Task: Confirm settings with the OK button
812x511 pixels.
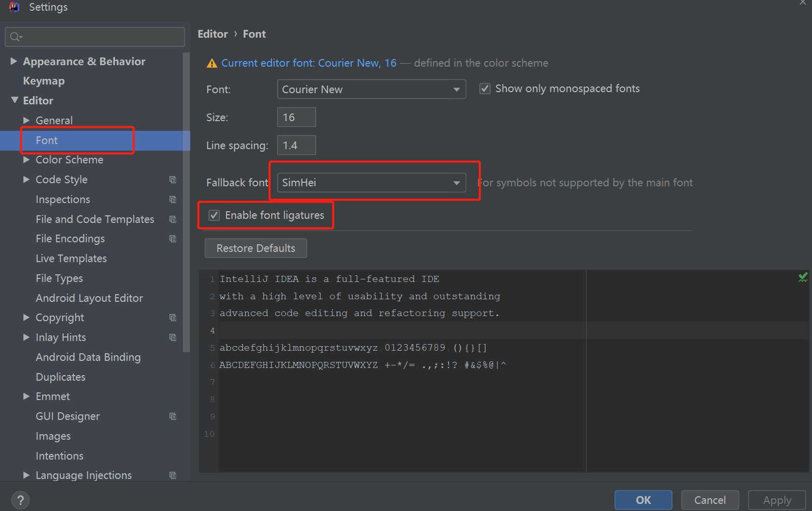Action: pos(643,500)
